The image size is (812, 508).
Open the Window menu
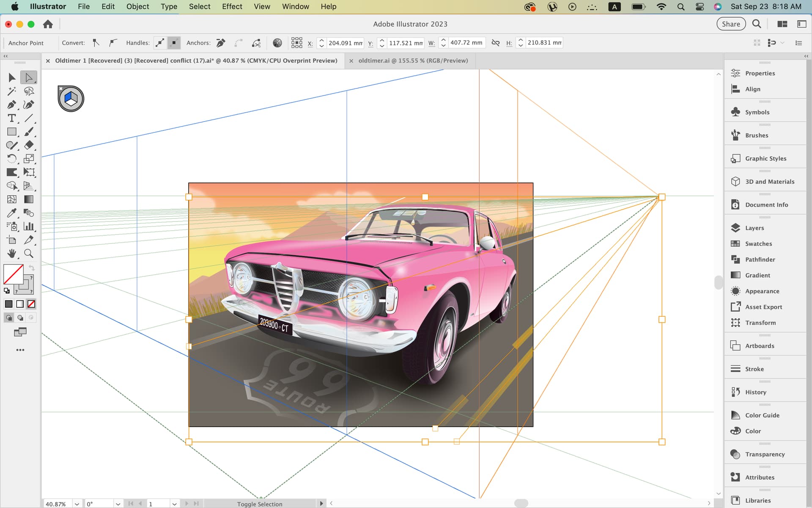296,6
